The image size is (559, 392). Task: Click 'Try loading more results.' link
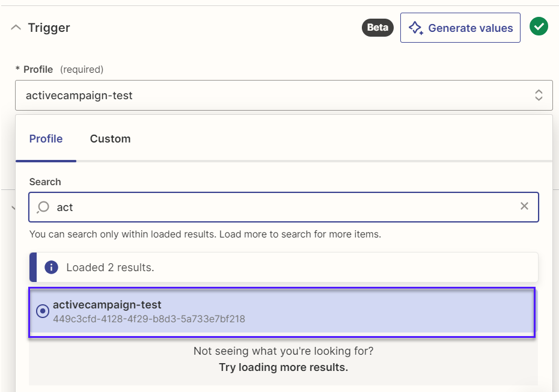point(284,367)
